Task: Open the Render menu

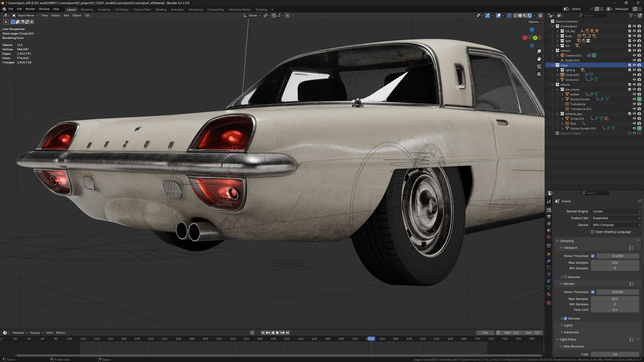Action: click(30, 9)
